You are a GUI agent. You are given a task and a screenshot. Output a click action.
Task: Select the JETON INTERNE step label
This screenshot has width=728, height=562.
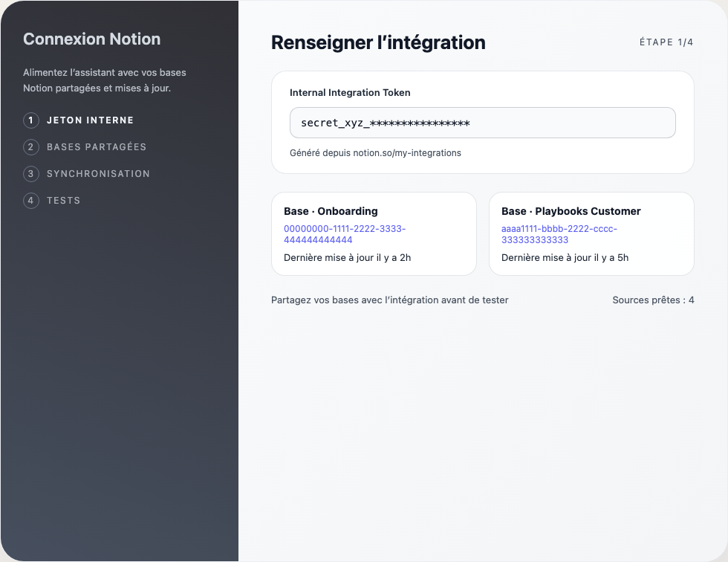pos(90,120)
